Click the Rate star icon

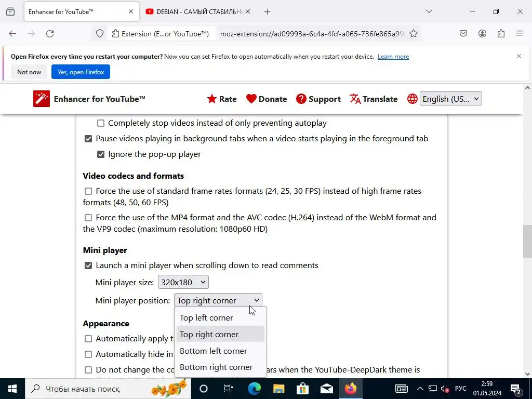tap(212, 99)
